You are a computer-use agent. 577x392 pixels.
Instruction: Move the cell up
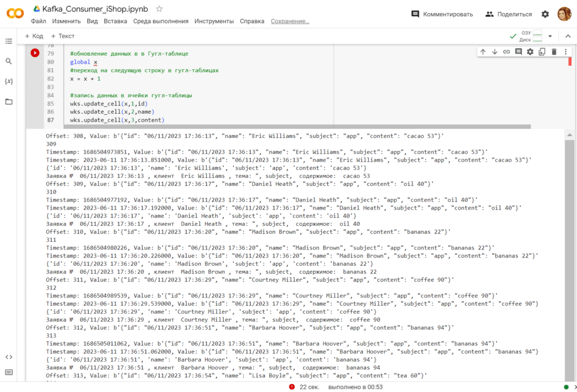click(483, 51)
